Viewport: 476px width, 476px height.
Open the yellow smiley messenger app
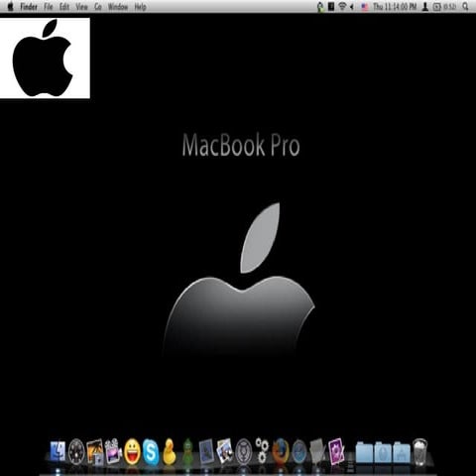point(133,452)
